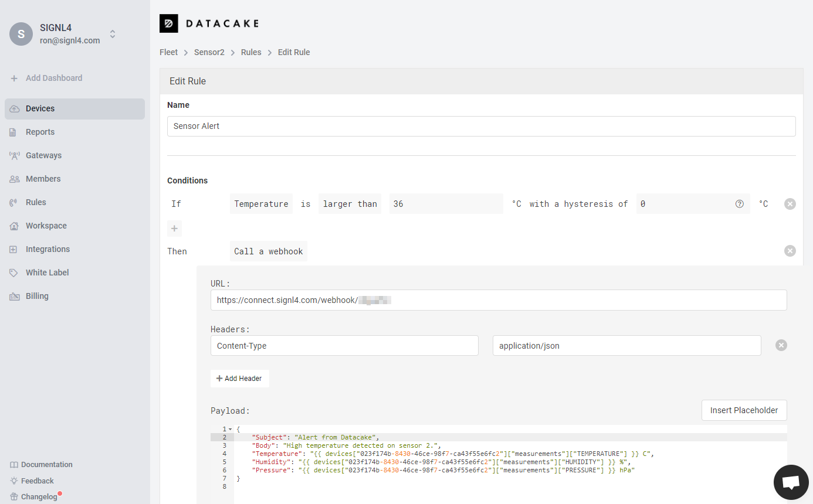Click the "Pressure" line in the payload editor

(443, 470)
